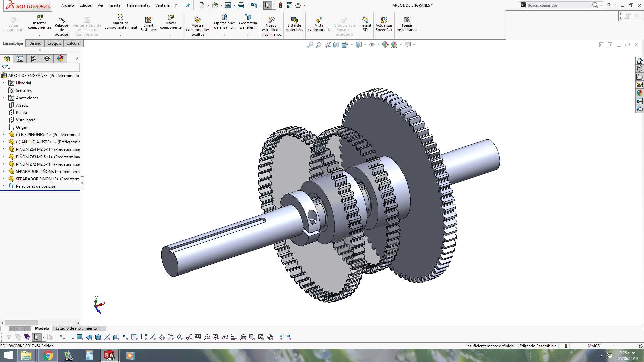Click Vista explosionada tool
The image size is (644, 362).
[319, 24]
